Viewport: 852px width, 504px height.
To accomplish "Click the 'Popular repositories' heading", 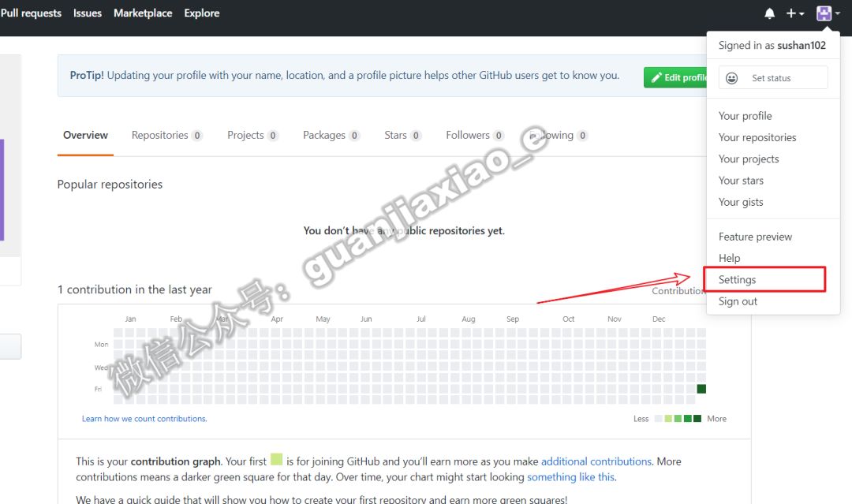I will coord(110,185).
